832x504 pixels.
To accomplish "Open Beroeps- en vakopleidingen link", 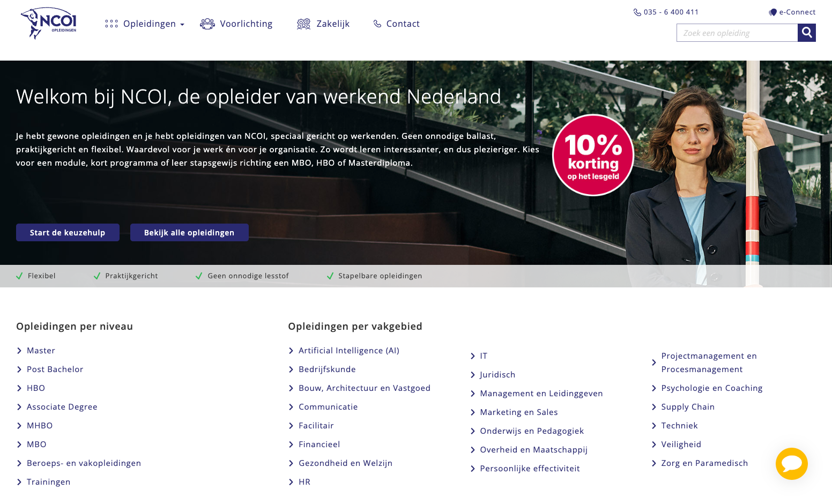I will [84, 463].
